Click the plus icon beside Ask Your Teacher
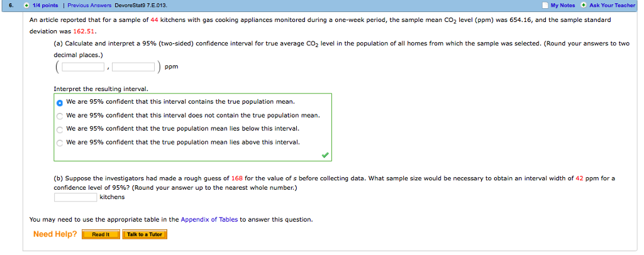 tap(584, 5)
